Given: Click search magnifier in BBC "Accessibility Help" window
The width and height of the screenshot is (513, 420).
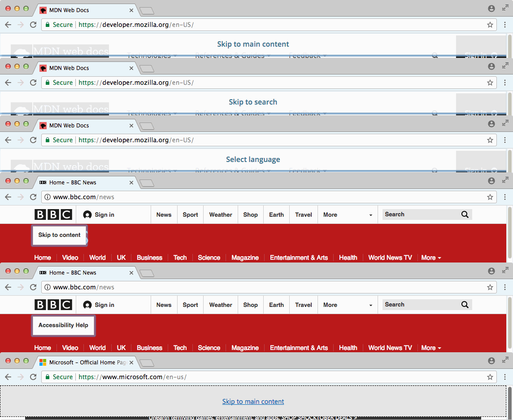Looking at the screenshot, I should tap(465, 305).
